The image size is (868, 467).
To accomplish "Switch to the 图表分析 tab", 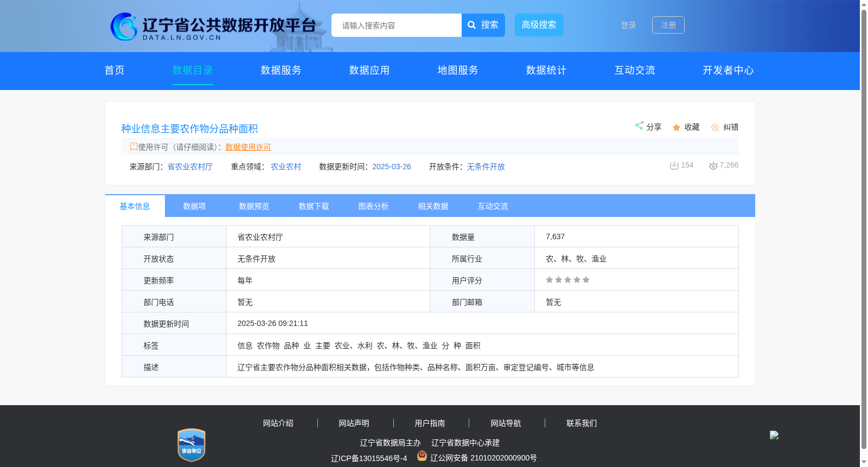I will click(374, 206).
